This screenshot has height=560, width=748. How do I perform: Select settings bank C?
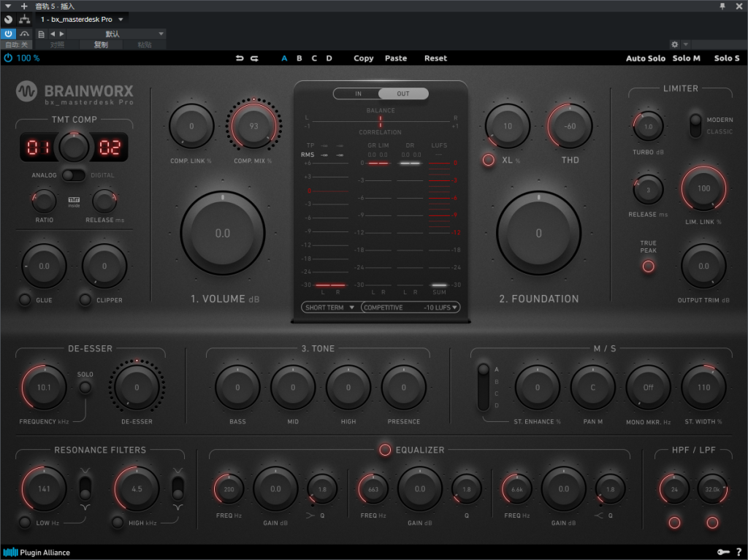tap(314, 58)
